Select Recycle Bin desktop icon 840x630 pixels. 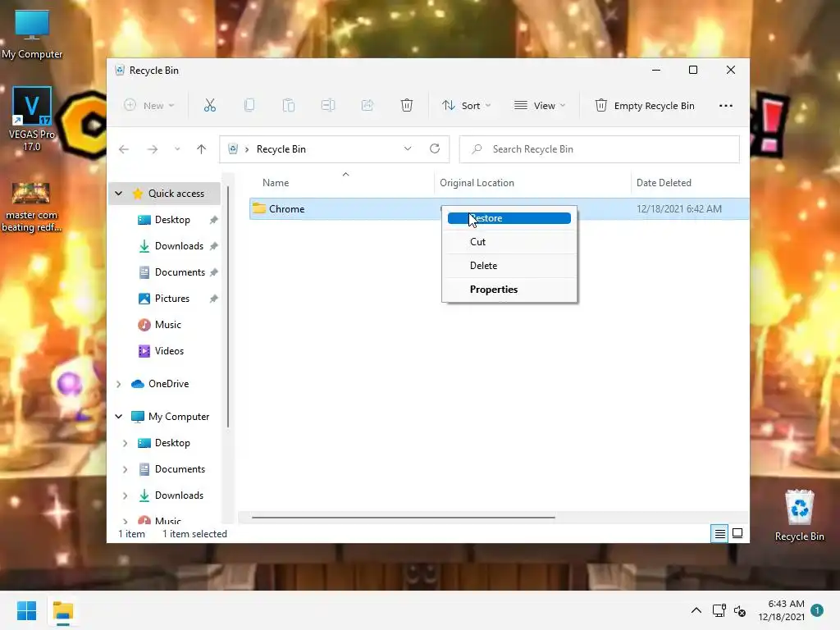point(799,516)
